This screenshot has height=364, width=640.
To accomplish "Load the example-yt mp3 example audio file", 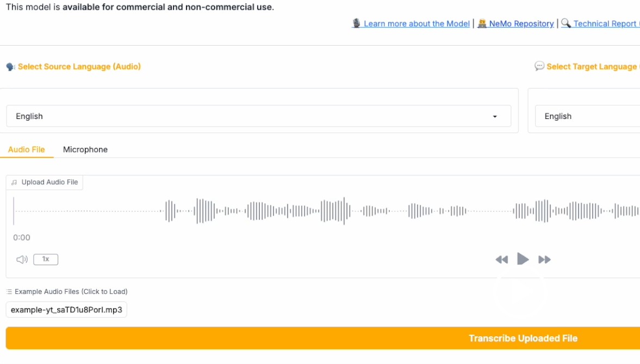I will point(66,310).
